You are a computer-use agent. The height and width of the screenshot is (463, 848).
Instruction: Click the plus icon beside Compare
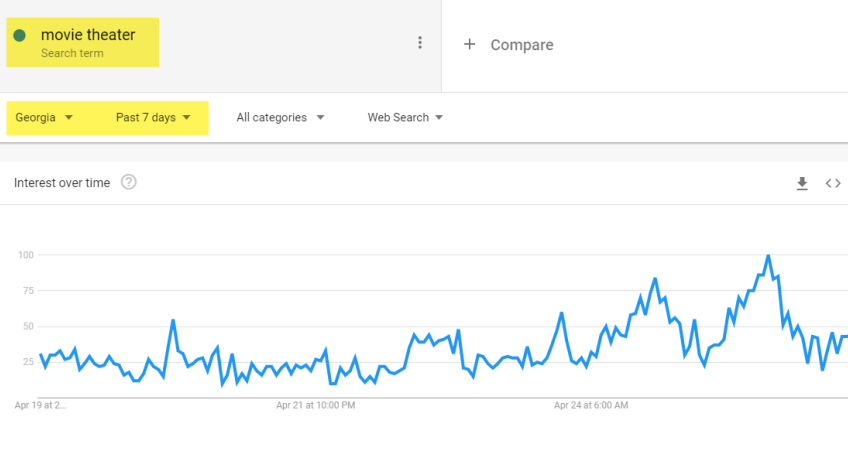469,45
